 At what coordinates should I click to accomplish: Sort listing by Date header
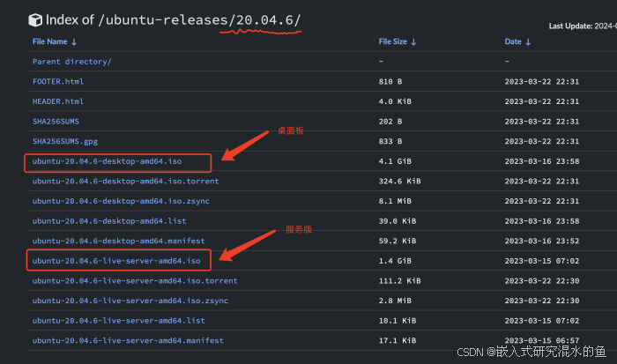pos(513,41)
